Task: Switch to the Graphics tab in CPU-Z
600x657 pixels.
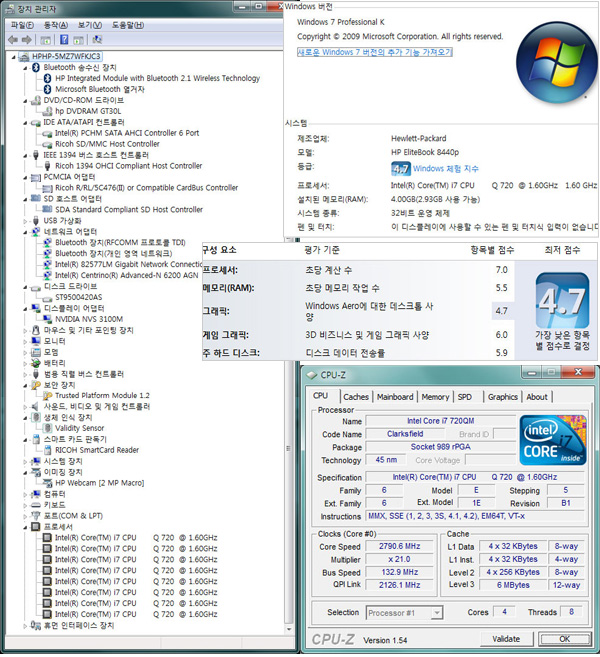Action: click(x=502, y=397)
